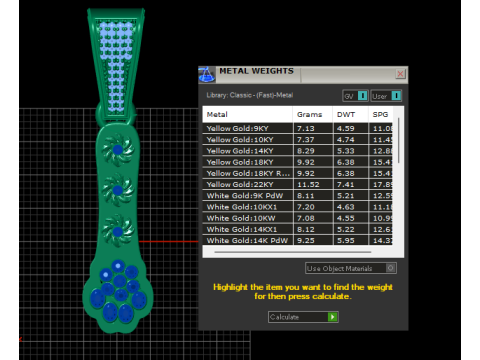Select the White Gold:14K PdW row

[x=297, y=240]
